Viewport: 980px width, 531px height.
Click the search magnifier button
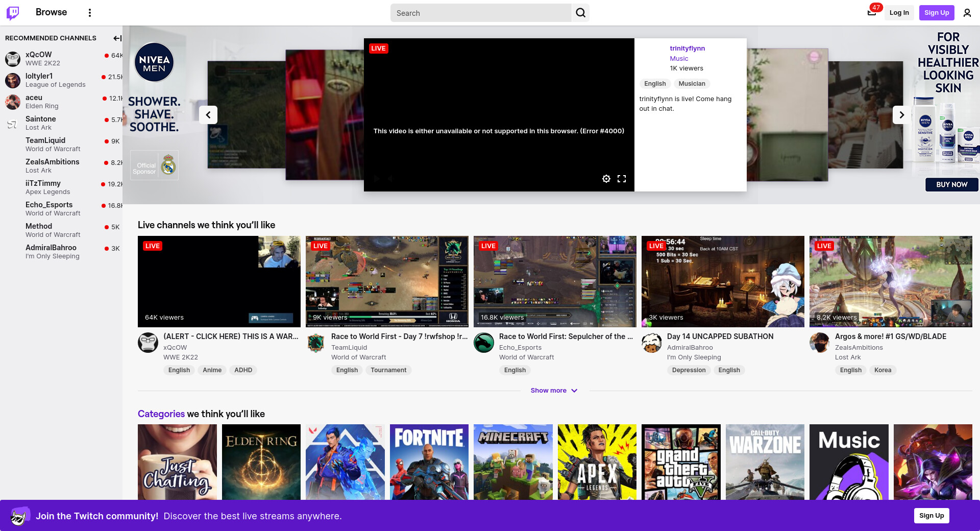pyautogui.click(x=580, y=13)
